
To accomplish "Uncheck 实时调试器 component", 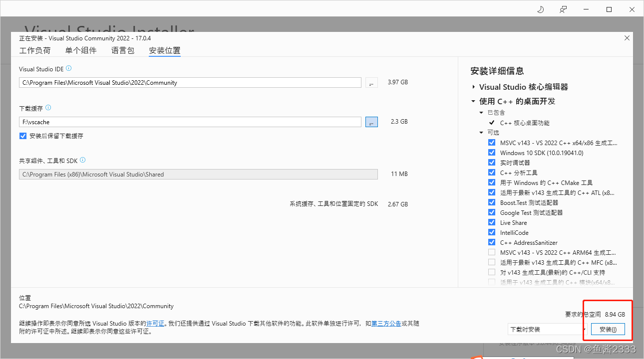I will [492, 163].
